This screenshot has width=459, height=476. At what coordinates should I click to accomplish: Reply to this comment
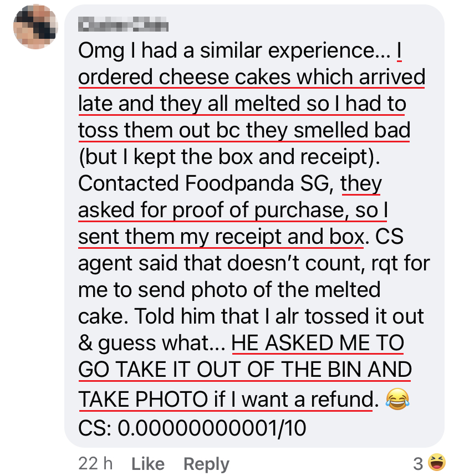(206, 463)
